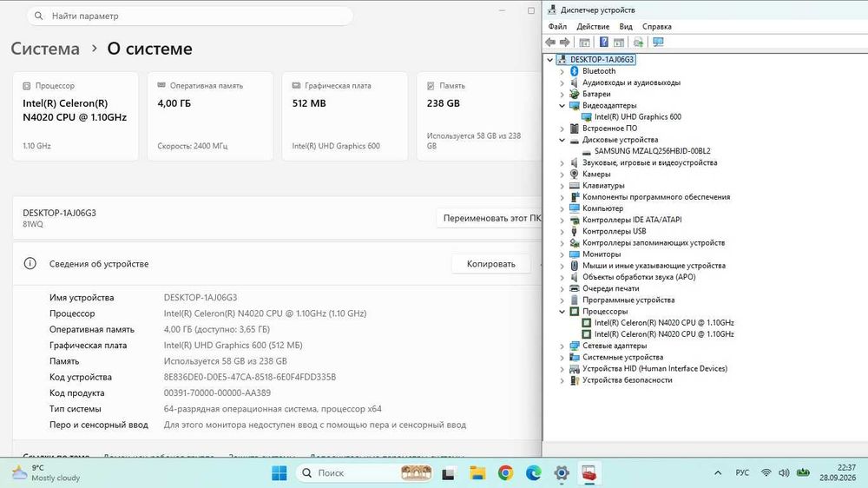
Task: Click the info icon beside Сведения об устройстве
Action: pyautogui.click(x=30, y=264)
